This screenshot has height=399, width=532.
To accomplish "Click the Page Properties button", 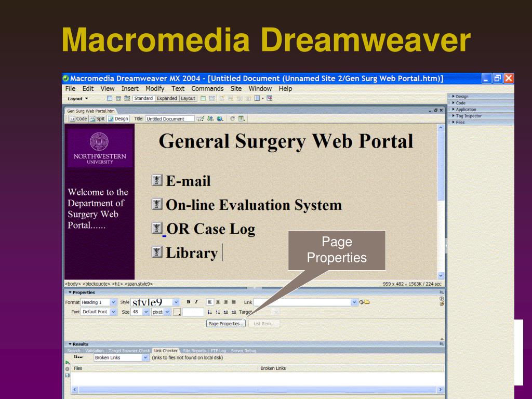I will point(225,324).
